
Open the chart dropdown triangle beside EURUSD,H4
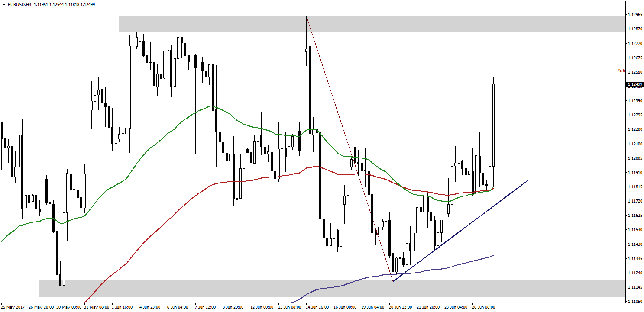tap(4, 5)
